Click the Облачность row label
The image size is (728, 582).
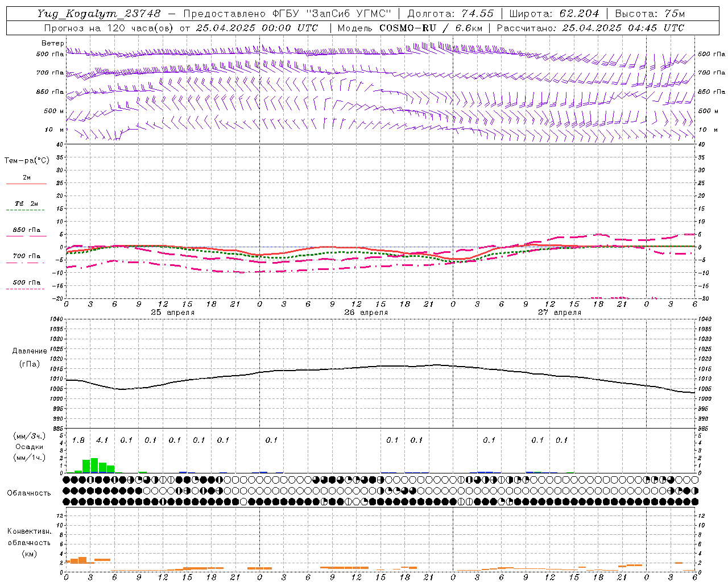(x=29, y=493)
